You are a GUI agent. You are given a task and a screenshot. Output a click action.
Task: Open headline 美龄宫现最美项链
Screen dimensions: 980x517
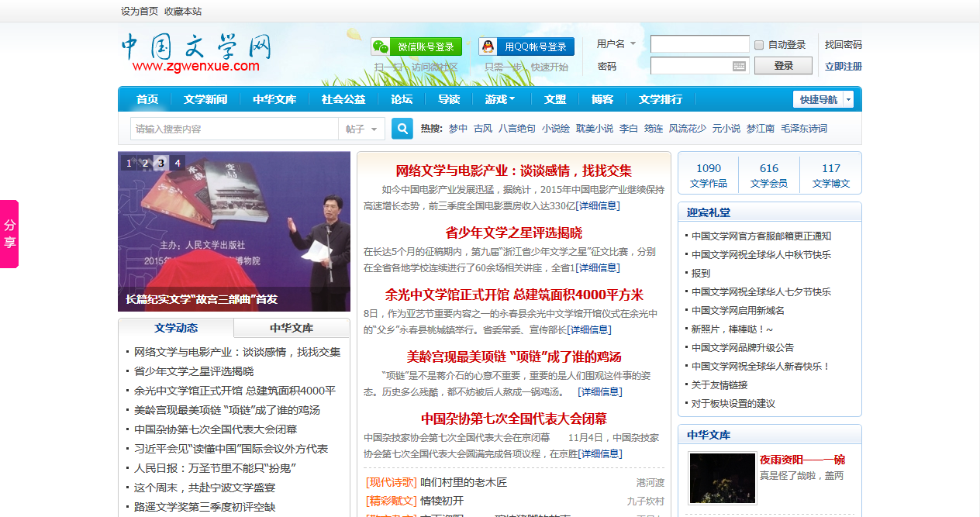click(514, 357)
